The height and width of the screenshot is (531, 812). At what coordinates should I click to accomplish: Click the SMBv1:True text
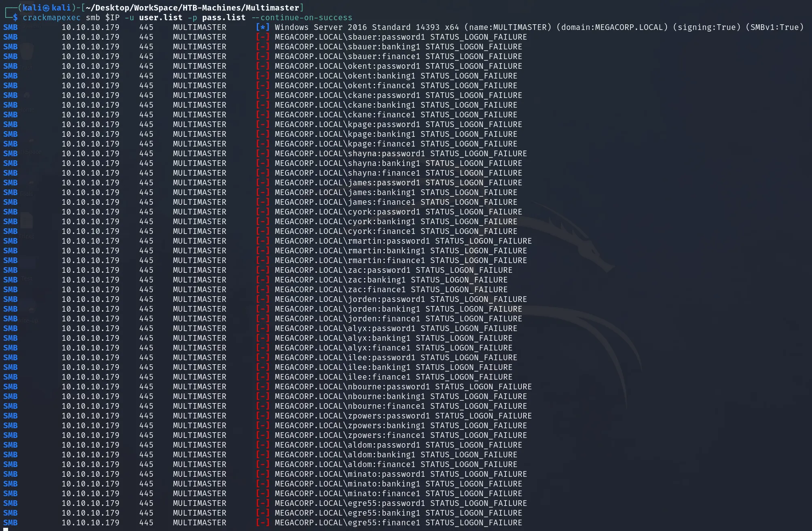tap(774, 27)
